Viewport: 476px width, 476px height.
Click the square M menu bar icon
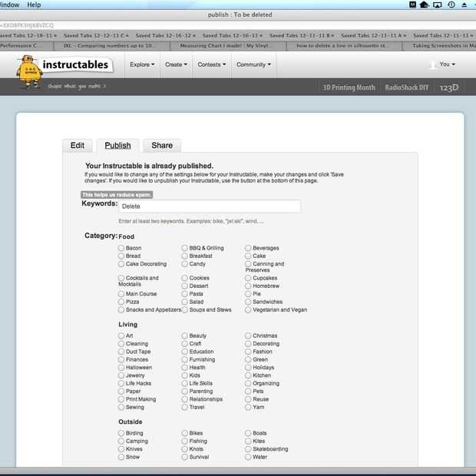412,5
